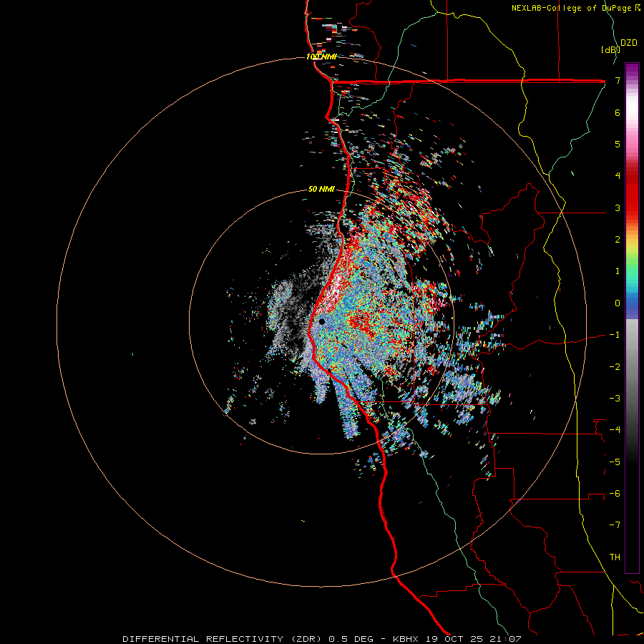Click the black radar site dot

[322, 321]
